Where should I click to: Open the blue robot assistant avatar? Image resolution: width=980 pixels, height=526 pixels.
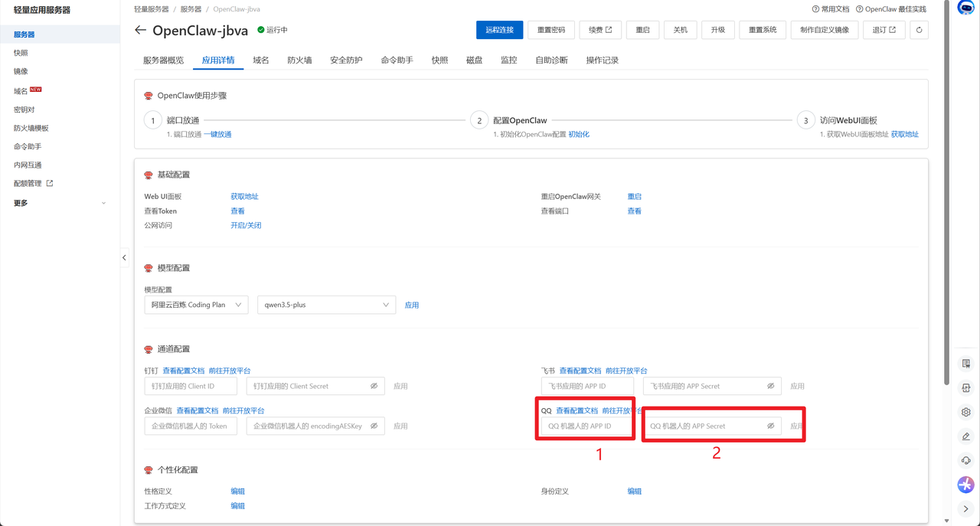966,8
